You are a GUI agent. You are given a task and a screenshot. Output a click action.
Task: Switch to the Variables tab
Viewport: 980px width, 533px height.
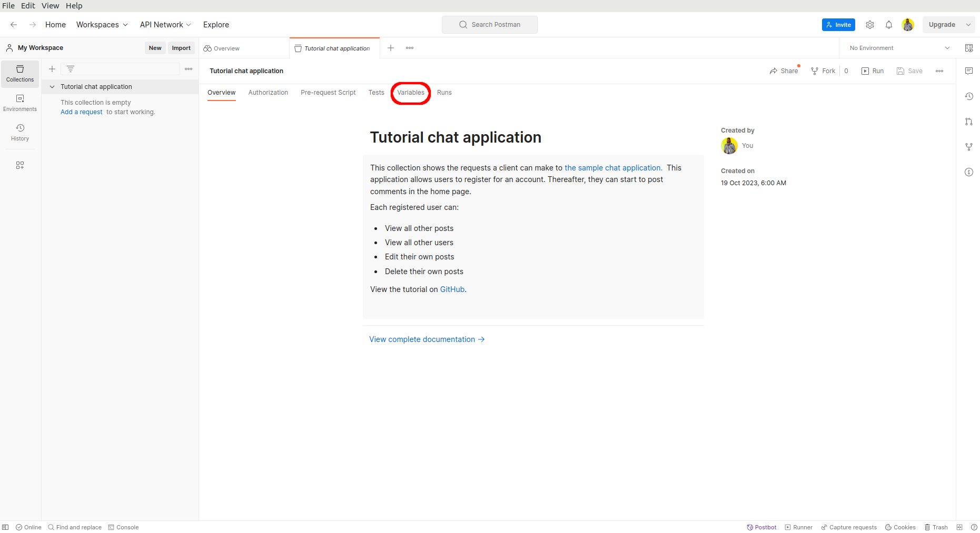tap(411, 93)
